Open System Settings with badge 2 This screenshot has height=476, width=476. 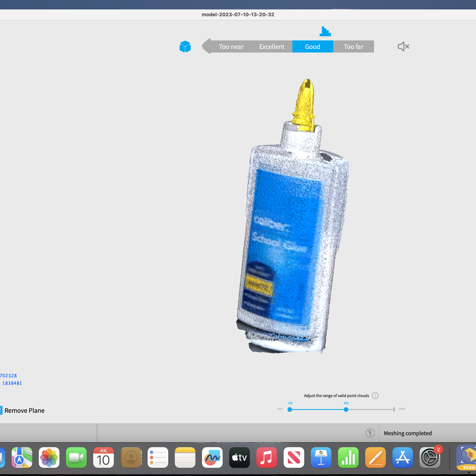[x=430, y=457]
